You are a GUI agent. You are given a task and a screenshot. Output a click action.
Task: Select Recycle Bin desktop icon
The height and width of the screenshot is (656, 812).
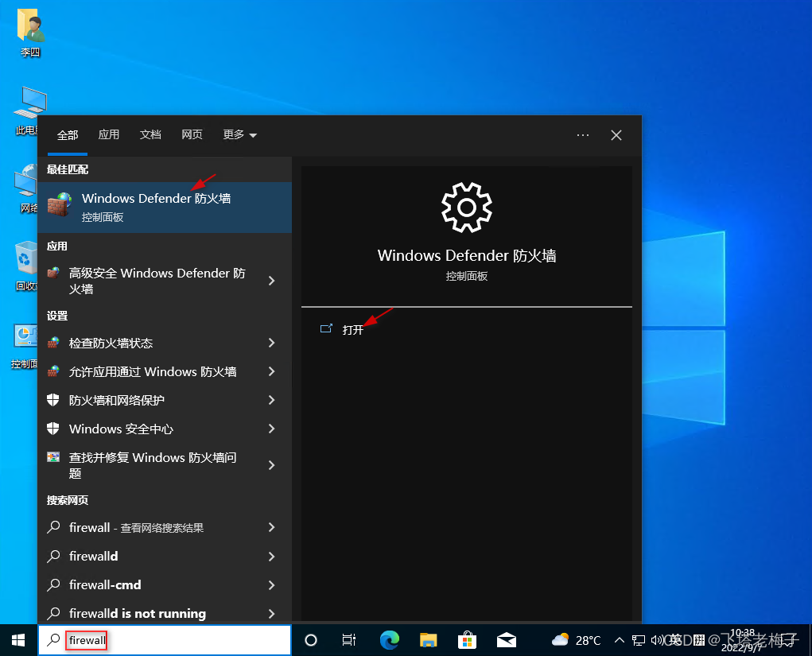tap(26, 266)
